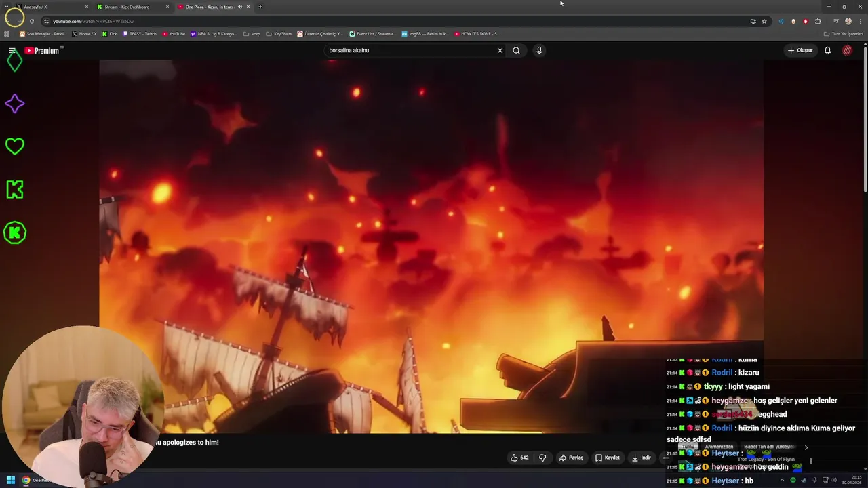Open the red shield extension icon

coord(806,21)
